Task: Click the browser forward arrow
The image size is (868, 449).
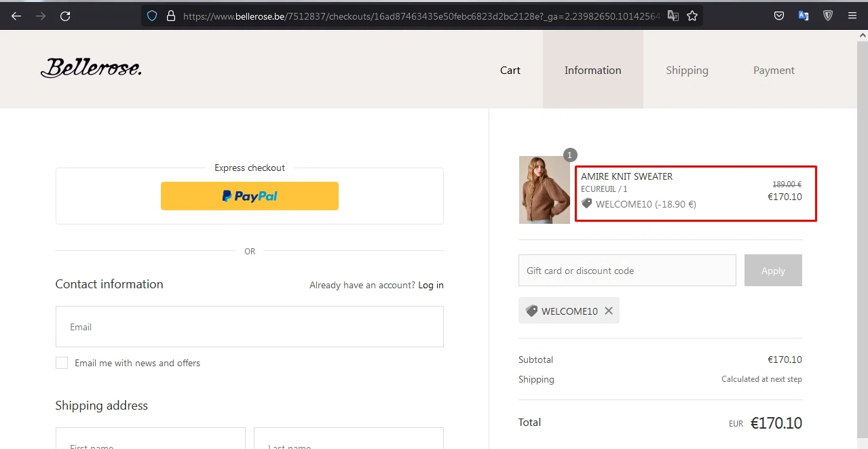Action: coord(41,16)
